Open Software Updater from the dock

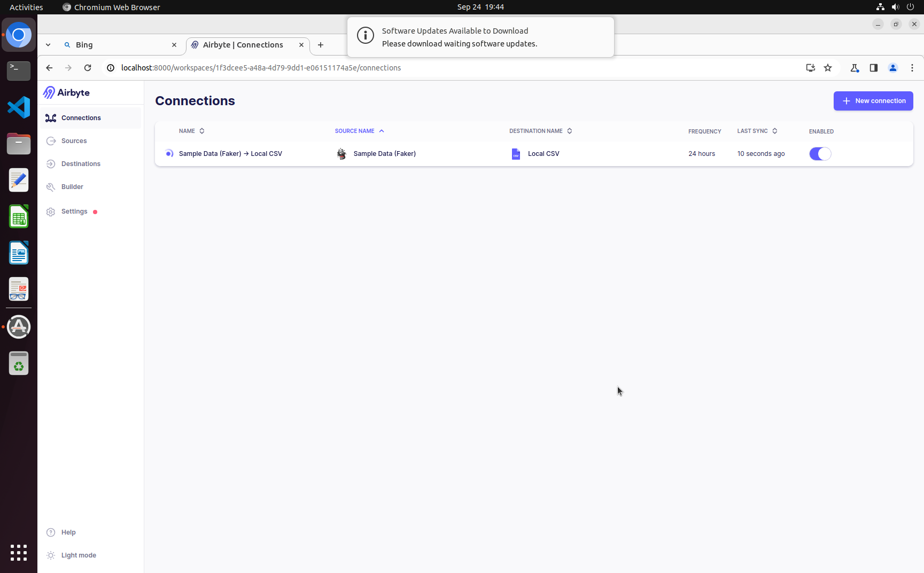coord(19,327)
